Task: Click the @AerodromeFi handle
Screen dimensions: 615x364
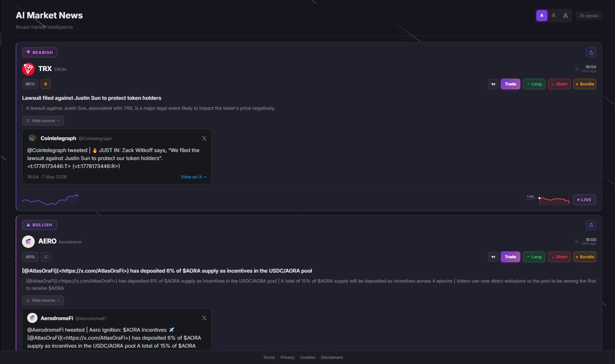Action: pos(91,318)
